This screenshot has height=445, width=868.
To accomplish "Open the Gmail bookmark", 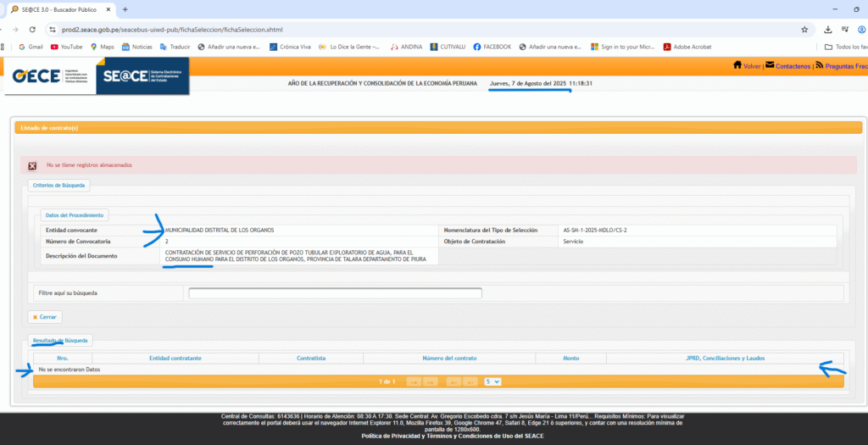I will pos(30,47).
